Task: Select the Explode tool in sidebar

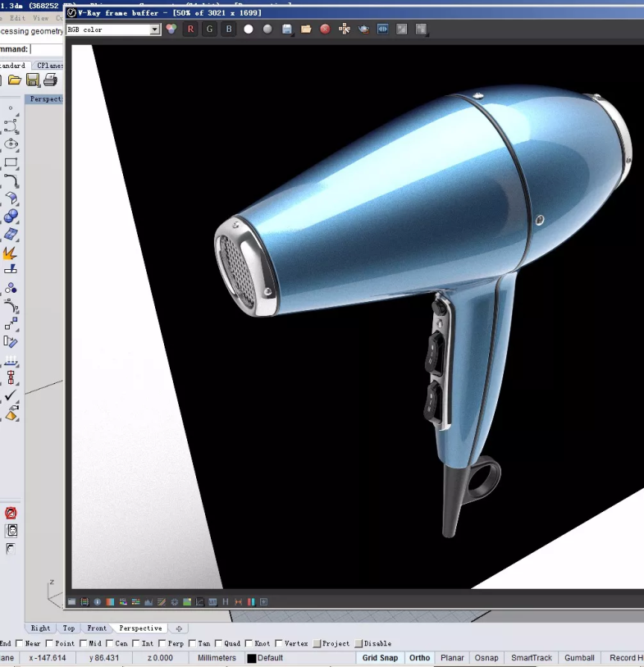Action: point(11,254)
